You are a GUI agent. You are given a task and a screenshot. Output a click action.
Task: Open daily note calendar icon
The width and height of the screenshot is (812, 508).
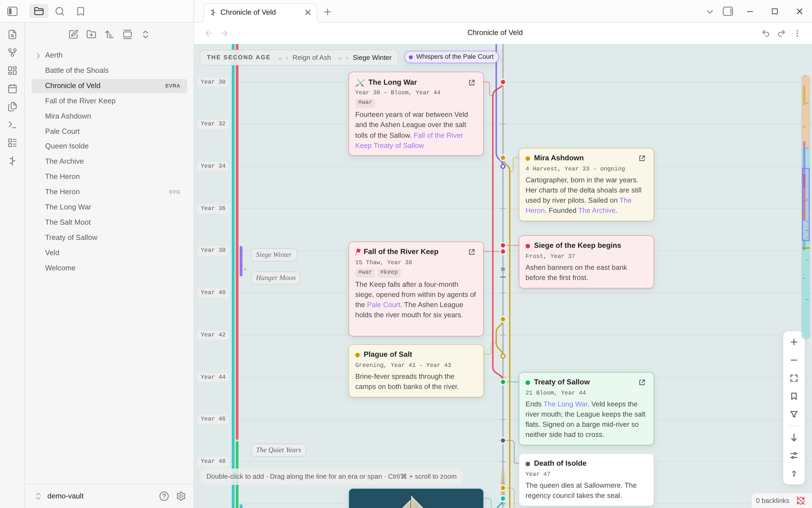pos(13,88)
